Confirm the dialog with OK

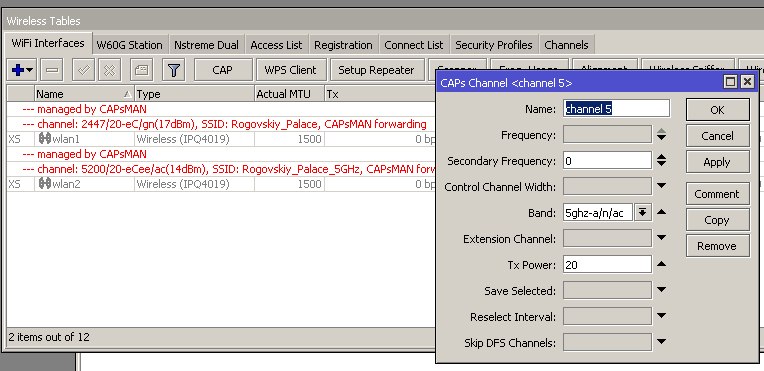pos(717,110)
